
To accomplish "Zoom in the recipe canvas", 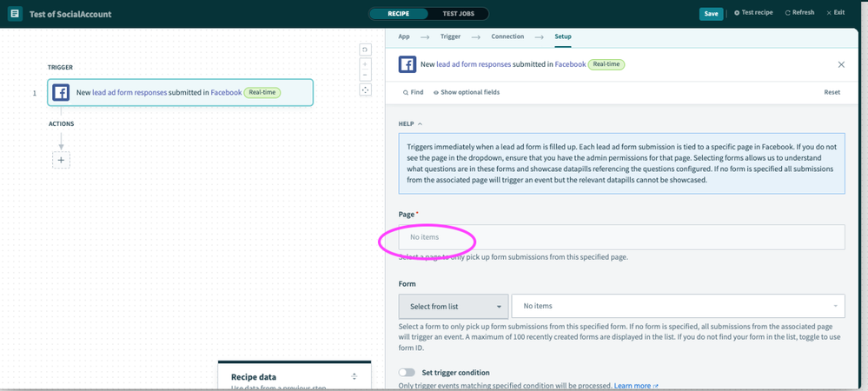I will coord(365,64).
